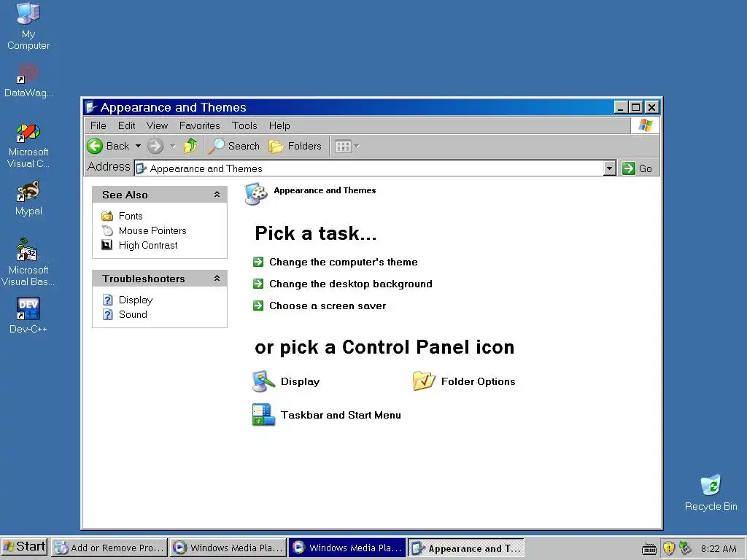
Task: Click the Sound troubleshooter help icon
Action: click(108, 314)
